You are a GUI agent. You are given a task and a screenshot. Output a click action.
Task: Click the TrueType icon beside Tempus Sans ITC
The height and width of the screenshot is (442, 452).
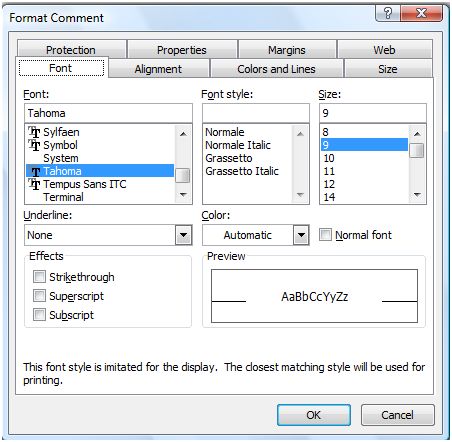click(34, 184)
